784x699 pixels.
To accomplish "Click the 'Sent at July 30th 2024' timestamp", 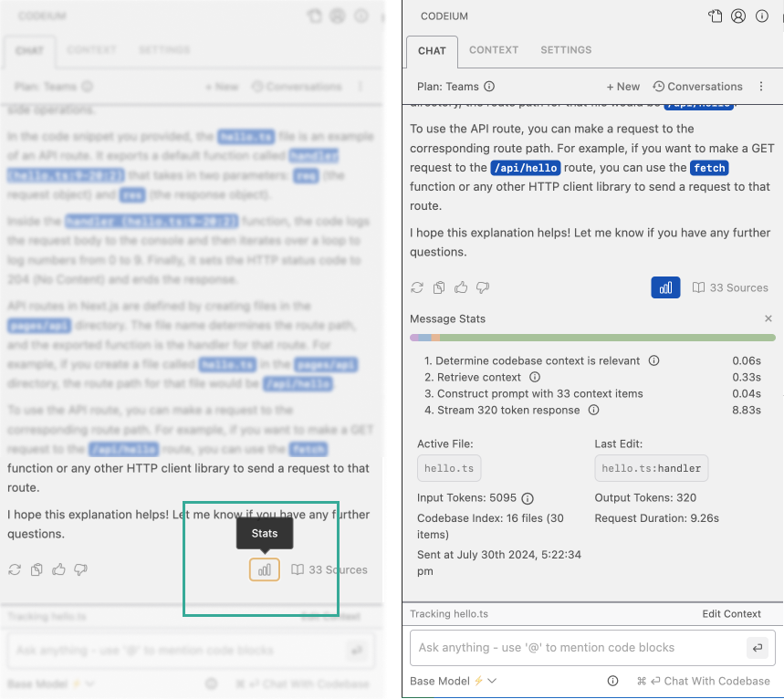I will [499, 562].
